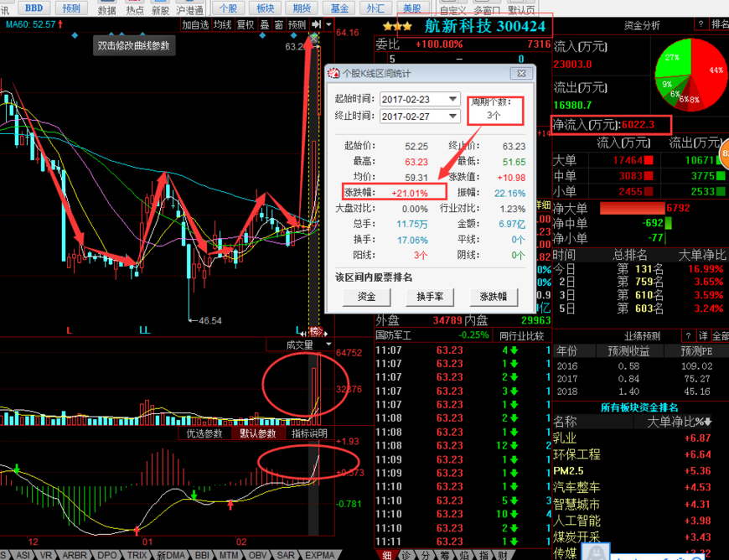Click 换手率 ranking button in the dialog
Screen dimensions: 729x560
coord(430,297)
